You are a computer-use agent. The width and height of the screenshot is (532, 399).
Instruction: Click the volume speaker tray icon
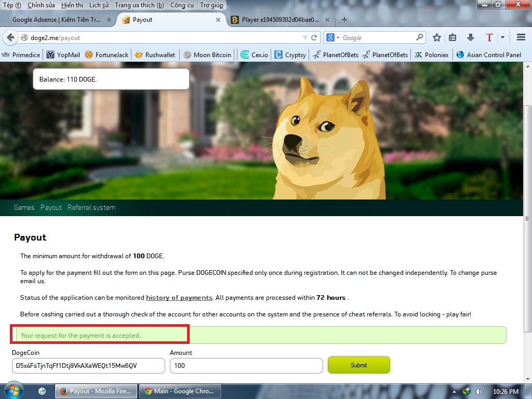(479, 392)
